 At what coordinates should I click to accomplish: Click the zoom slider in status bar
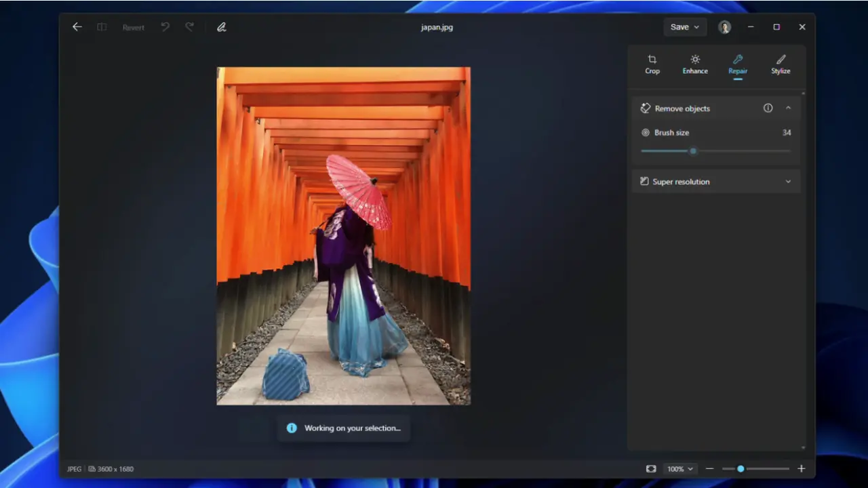tap(755, 468)
